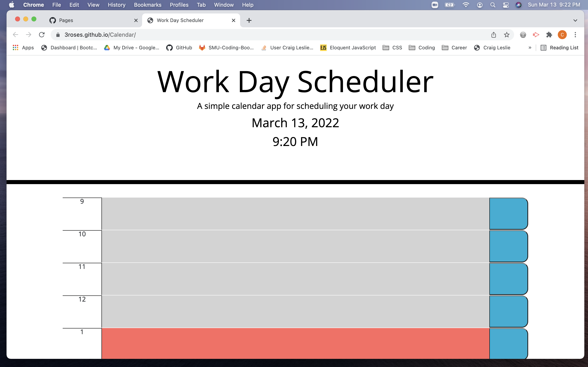Navigate back using the back arrow button

[x=15, y=35]
